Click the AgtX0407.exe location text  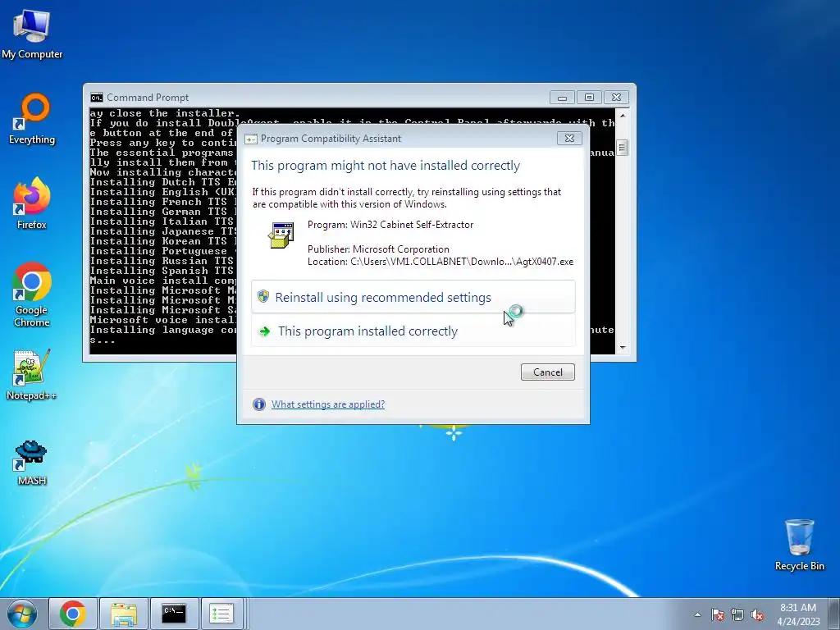(x=441, y=262)
